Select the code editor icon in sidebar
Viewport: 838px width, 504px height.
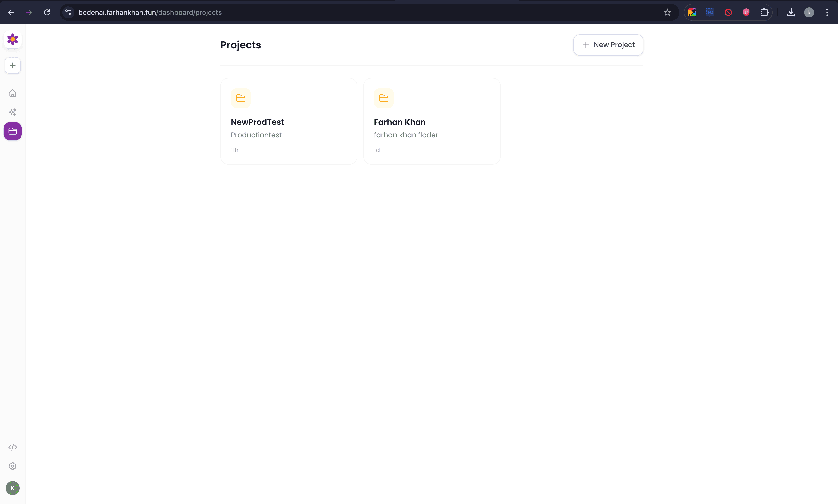coord(12,447)
